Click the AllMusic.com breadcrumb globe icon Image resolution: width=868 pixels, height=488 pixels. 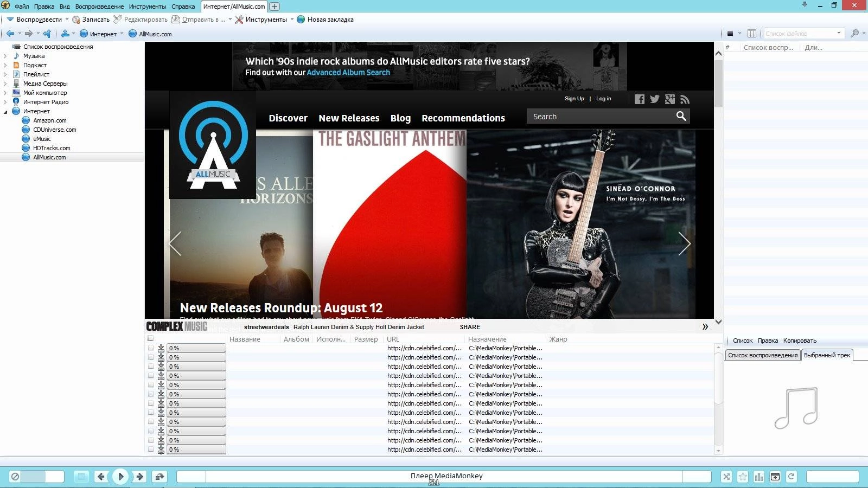click(132, 34)
